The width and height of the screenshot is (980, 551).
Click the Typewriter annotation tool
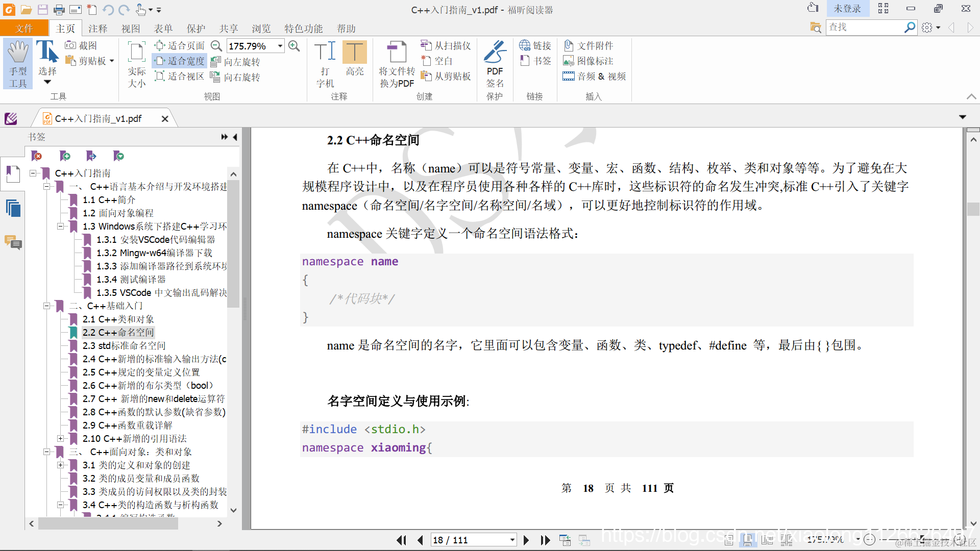click(325, 63)
